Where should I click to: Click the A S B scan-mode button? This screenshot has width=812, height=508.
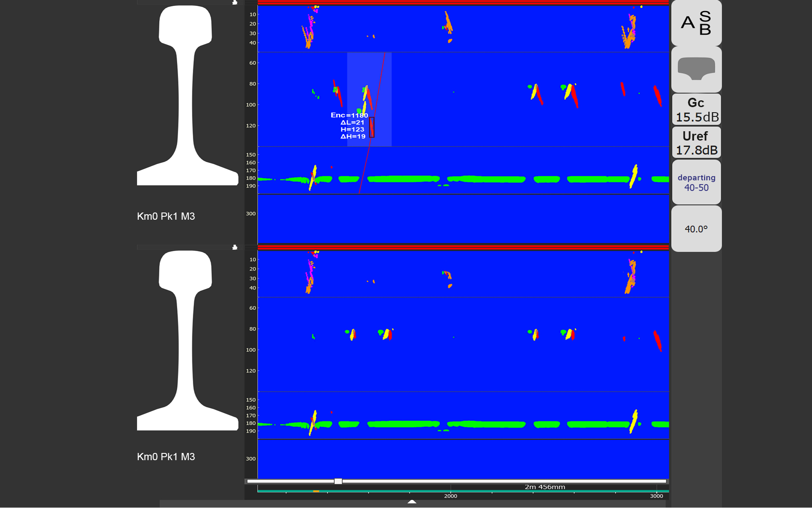(x=696, y=23)
